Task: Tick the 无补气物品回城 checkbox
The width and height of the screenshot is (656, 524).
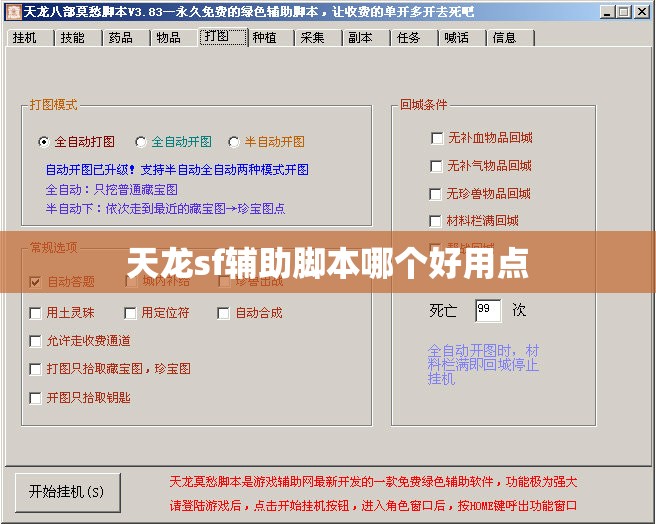Action: pos(436,166)
